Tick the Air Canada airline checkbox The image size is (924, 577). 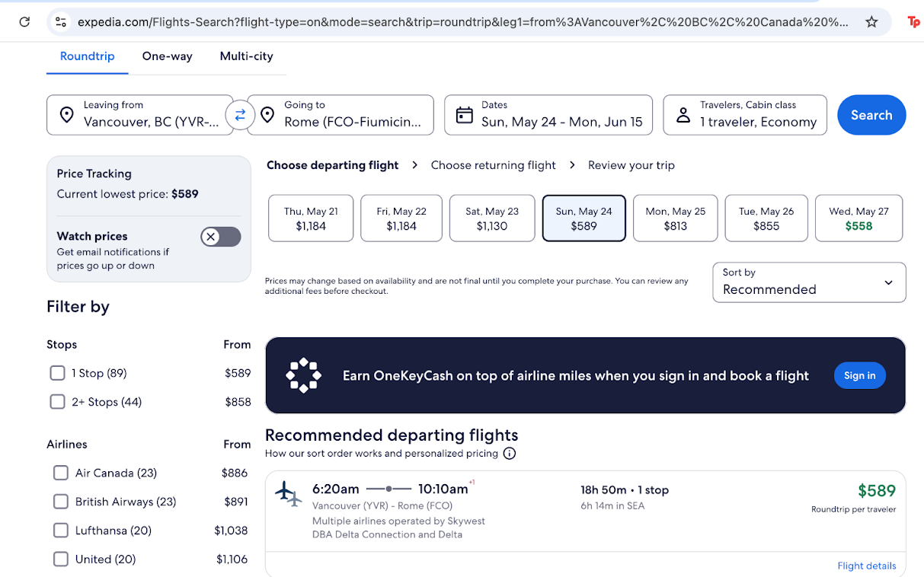point(61,473)
